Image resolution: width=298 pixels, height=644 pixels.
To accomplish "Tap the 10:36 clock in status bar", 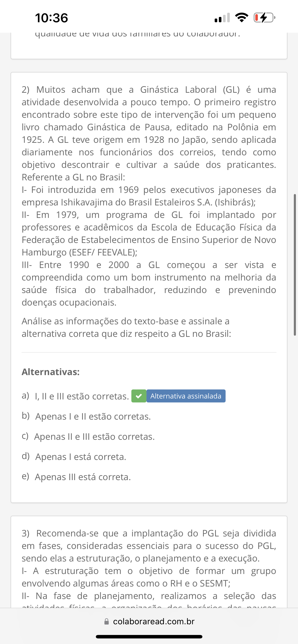I will pos(52,18).
